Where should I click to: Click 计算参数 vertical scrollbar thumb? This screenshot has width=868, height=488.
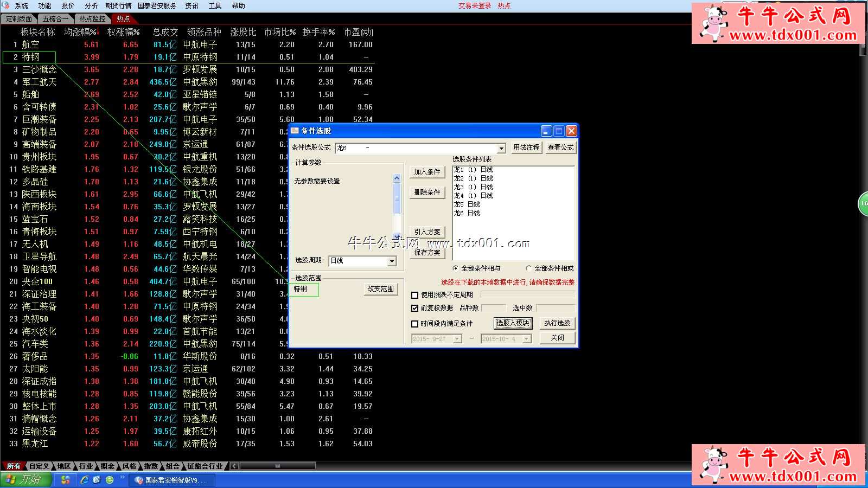(x=397, y=198)
